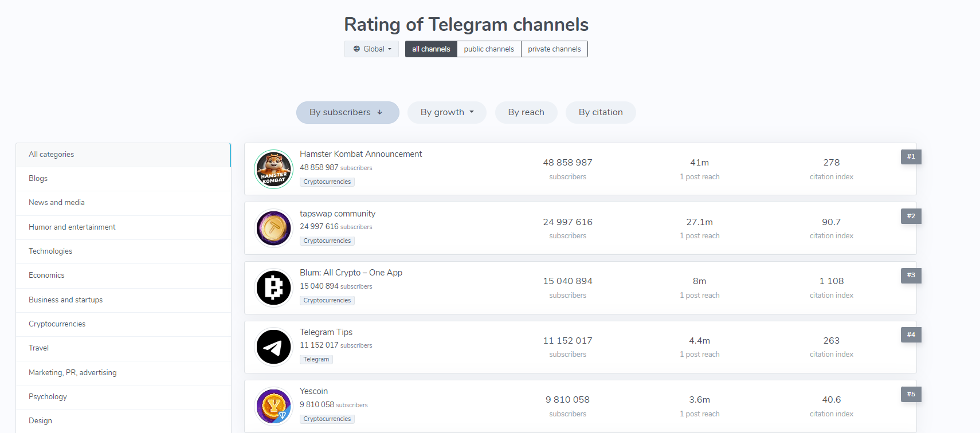Open the Blum channel avatar
Image resolution: width=980 pixels, height=433 pixels.
tap(273, 288)
